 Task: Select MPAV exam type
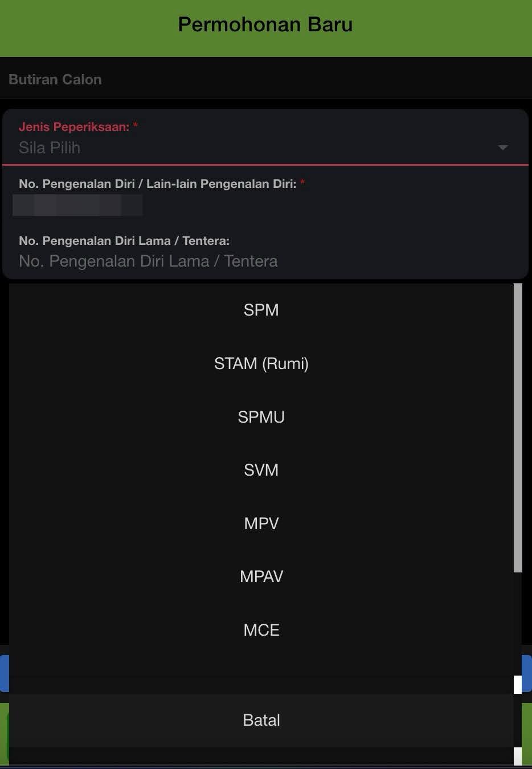click(x=261, y=576)
